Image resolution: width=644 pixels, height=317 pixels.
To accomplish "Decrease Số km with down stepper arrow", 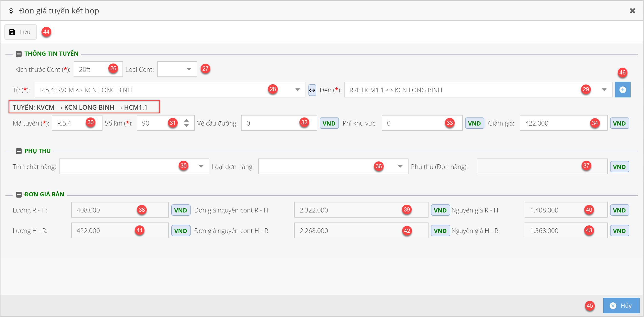I will (186, 126).
